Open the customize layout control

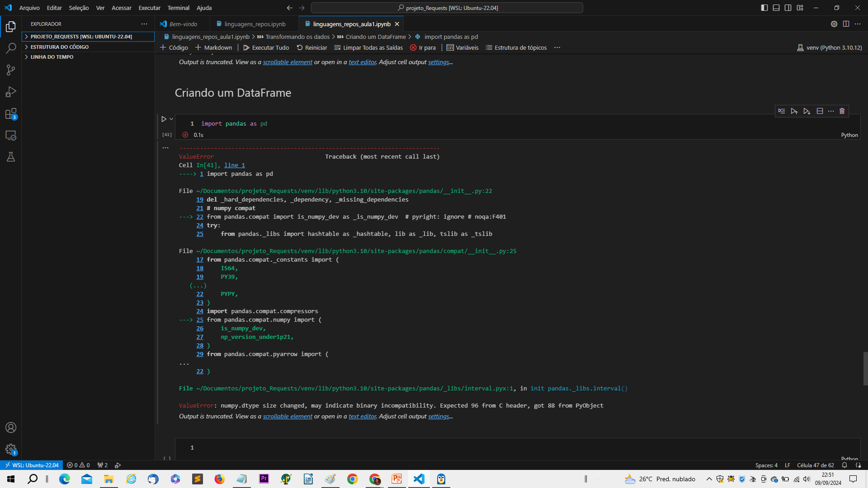800,8
